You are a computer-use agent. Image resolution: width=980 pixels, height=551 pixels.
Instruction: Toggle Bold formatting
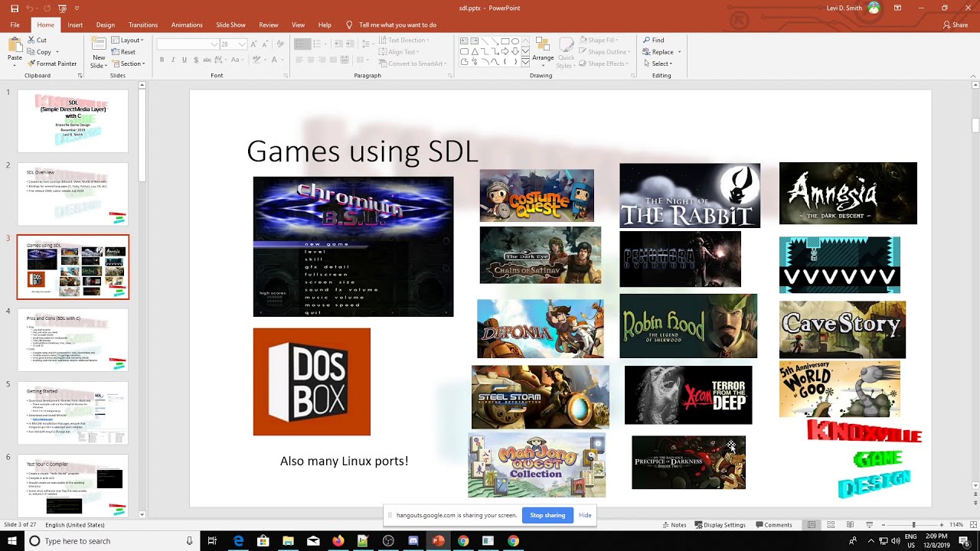click(x=162, y=60)
